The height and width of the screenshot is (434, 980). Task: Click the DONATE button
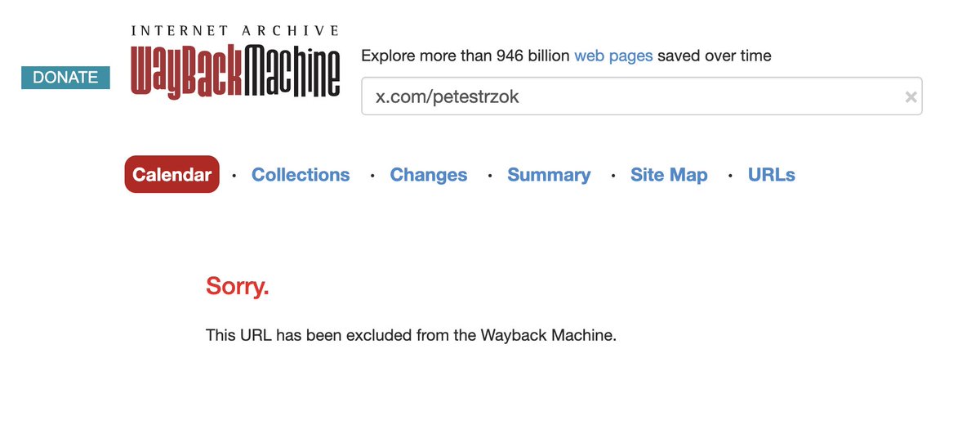pyautogui.click(x=65, y=78)
